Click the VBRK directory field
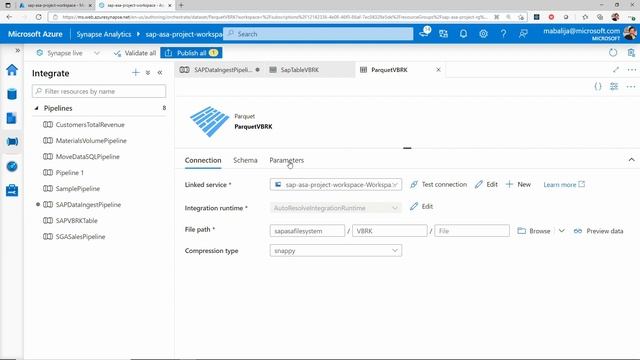 click(x=390, y=231)
